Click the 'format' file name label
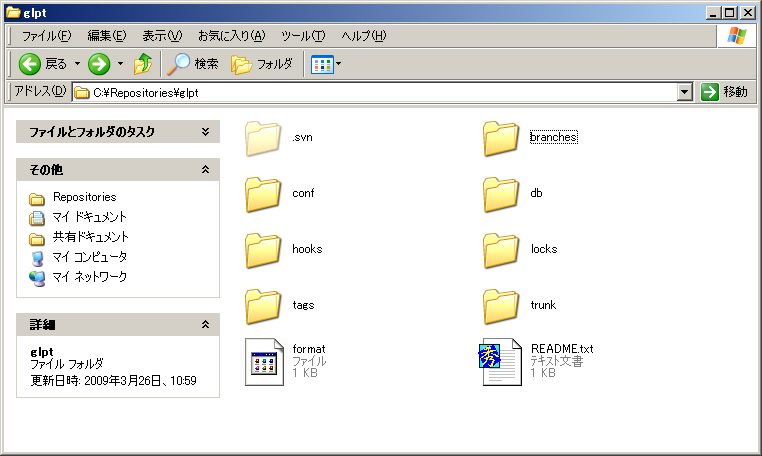This screenshot has height=456, width=762. coord(309,349)
